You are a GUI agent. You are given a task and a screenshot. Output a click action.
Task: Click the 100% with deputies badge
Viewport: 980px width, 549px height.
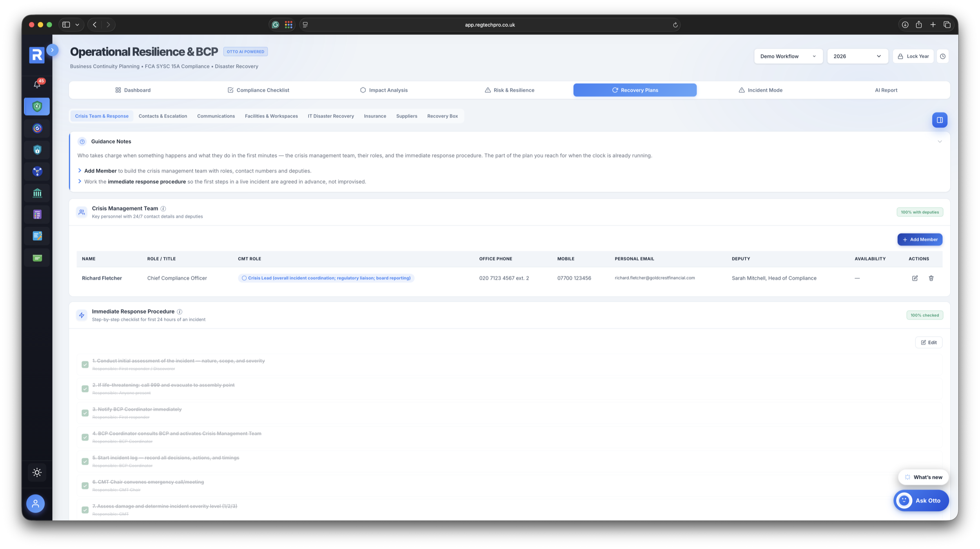[920, 212]
